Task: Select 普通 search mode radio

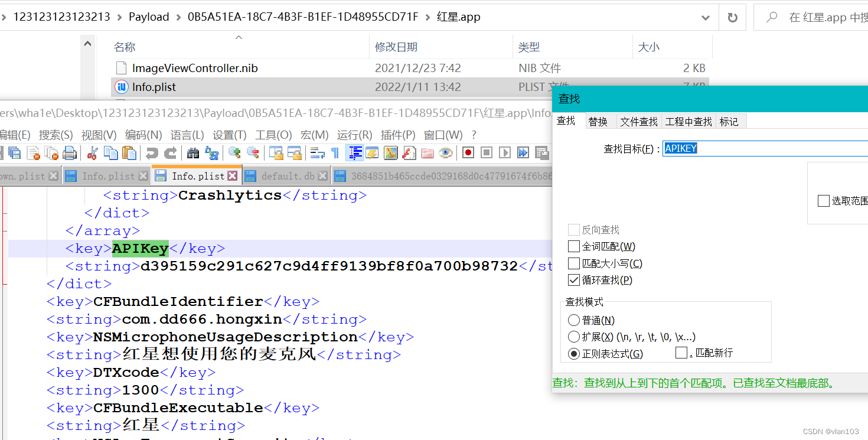Action: (x=573, y=320)
